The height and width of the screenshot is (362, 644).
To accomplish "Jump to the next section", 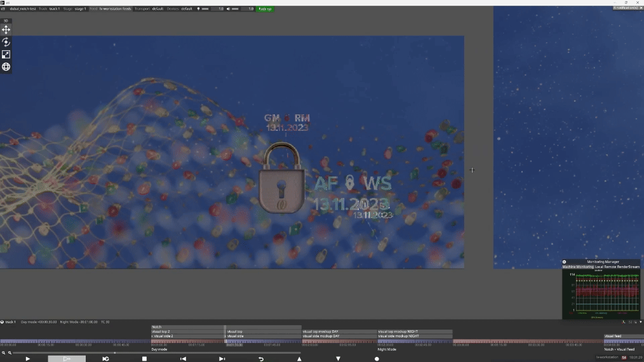I will click(222, 359).
